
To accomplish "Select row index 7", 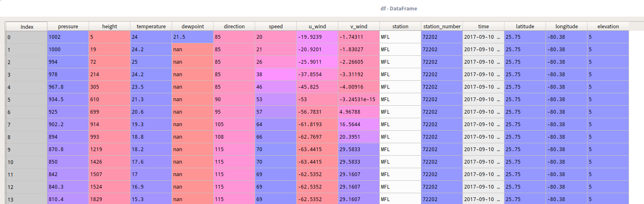I will click(27, 124).
